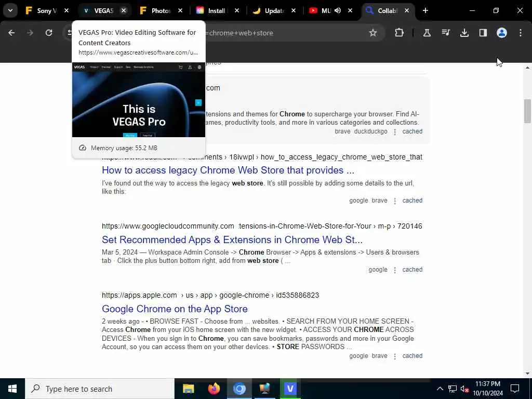Open the Chrome taskbar icon
This screenshot has height=399, width=532.
[x=239, y=389]
